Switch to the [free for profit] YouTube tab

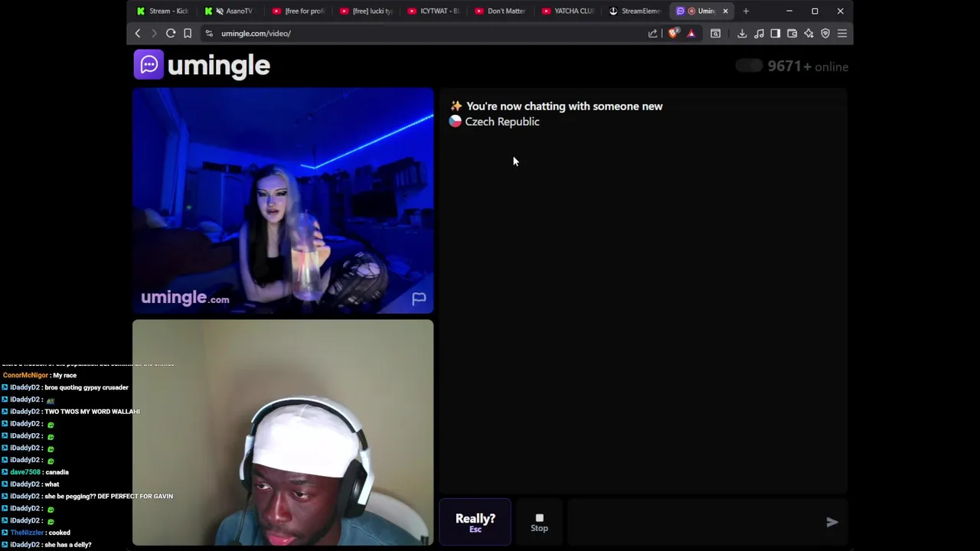pyautogui.click(x=299, y=11)
